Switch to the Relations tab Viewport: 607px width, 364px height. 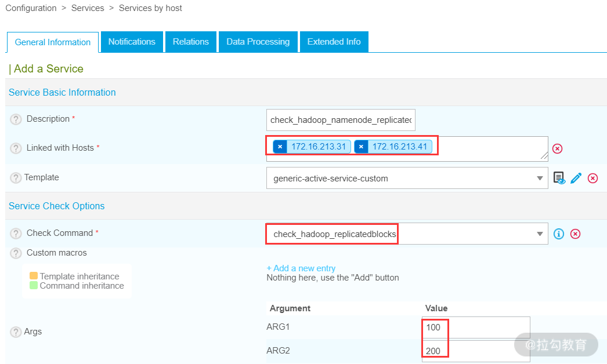(191, 42)
